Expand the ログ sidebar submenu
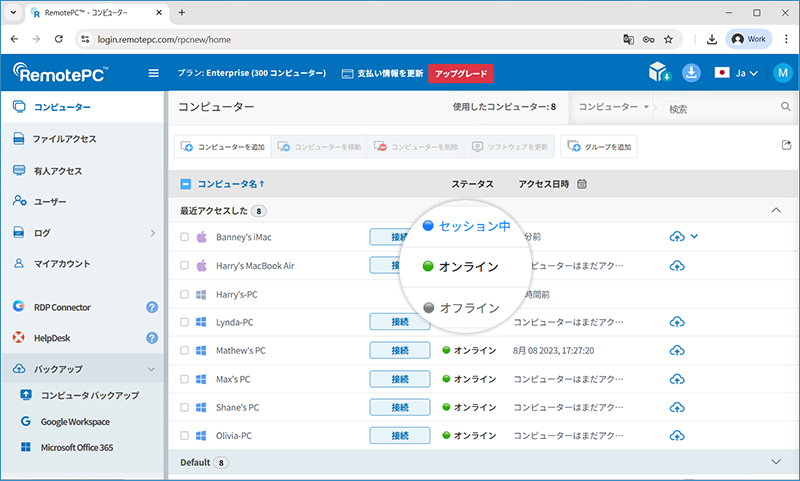The image size is (800, 481). (152, 233)
